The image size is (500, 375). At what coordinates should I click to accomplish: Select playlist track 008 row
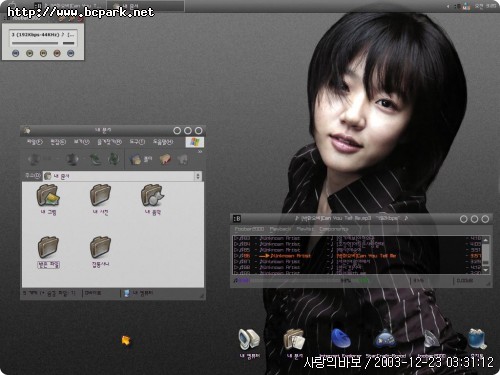tap(357, 267)
